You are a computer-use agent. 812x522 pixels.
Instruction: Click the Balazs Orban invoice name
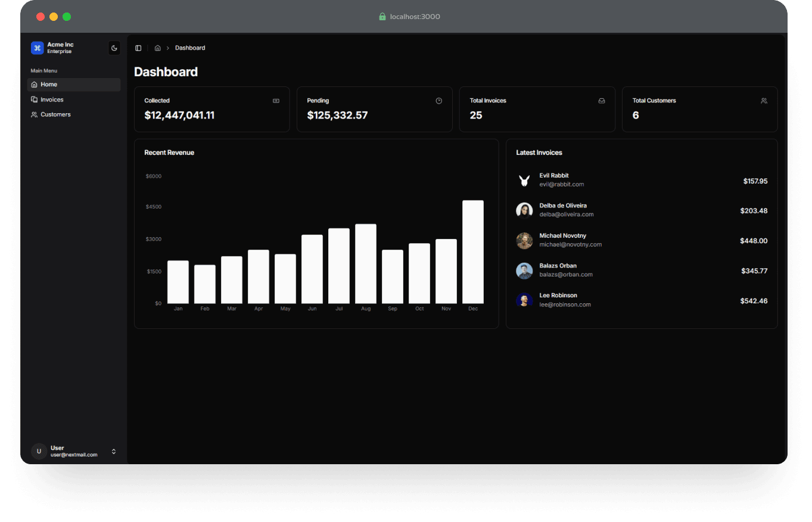tap(558, 266)
